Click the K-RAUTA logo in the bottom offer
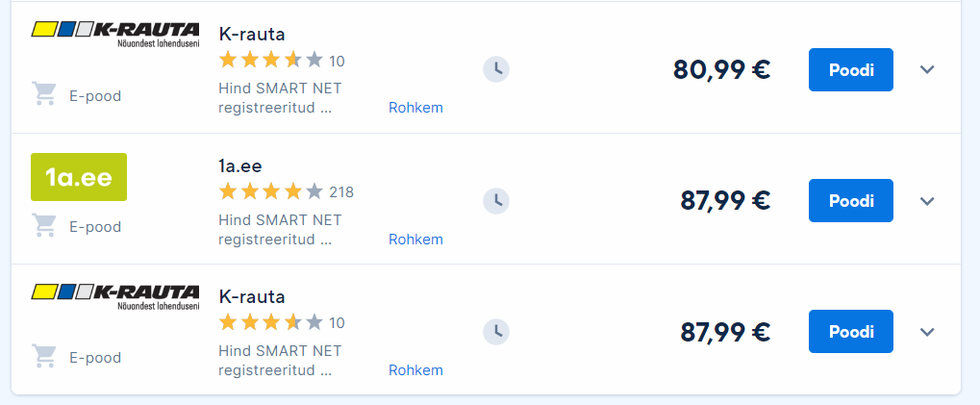Screen dimensions: 980x405 coord(115,297)
